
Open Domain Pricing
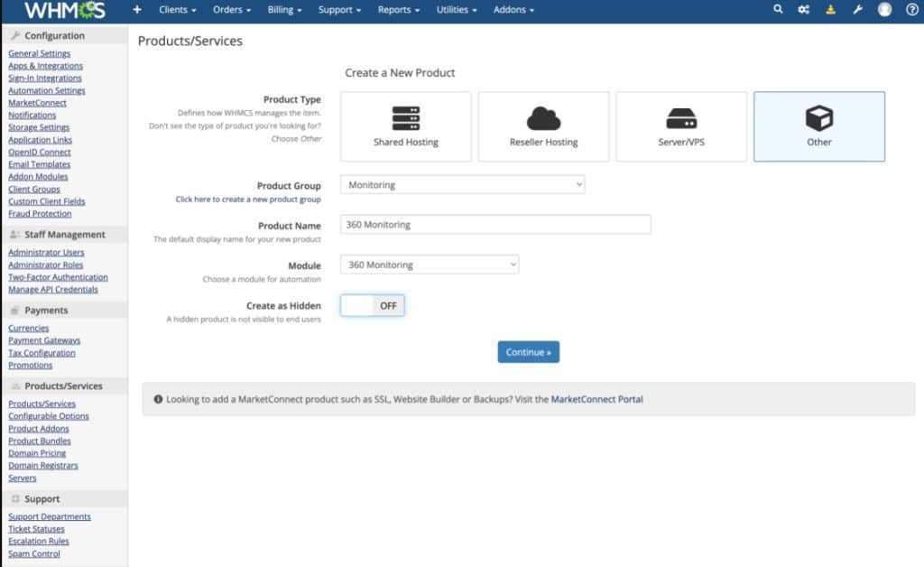click(37, 453)
